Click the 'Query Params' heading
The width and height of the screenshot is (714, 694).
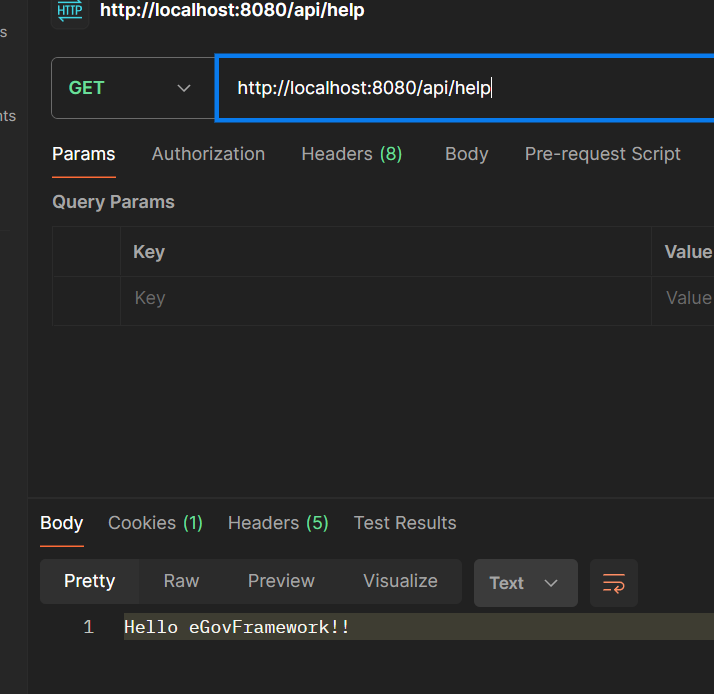(x=113, y=202)
